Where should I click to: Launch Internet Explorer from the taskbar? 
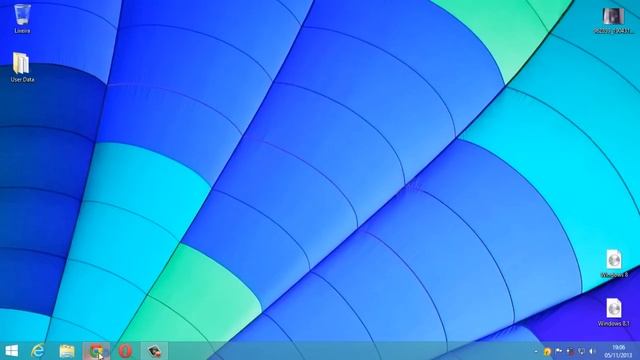coord(38,351)
